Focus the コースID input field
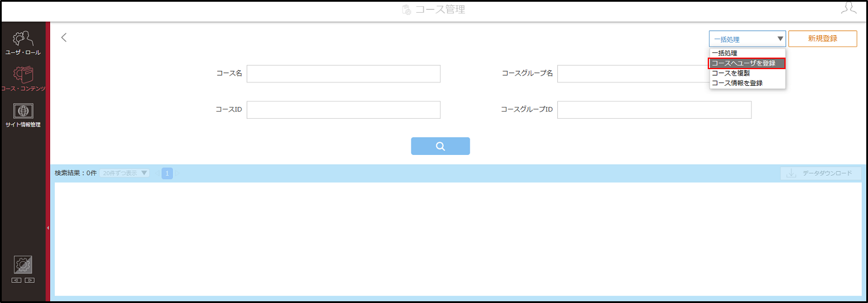Viewport: 868px width, 303px height. point(344,109)
